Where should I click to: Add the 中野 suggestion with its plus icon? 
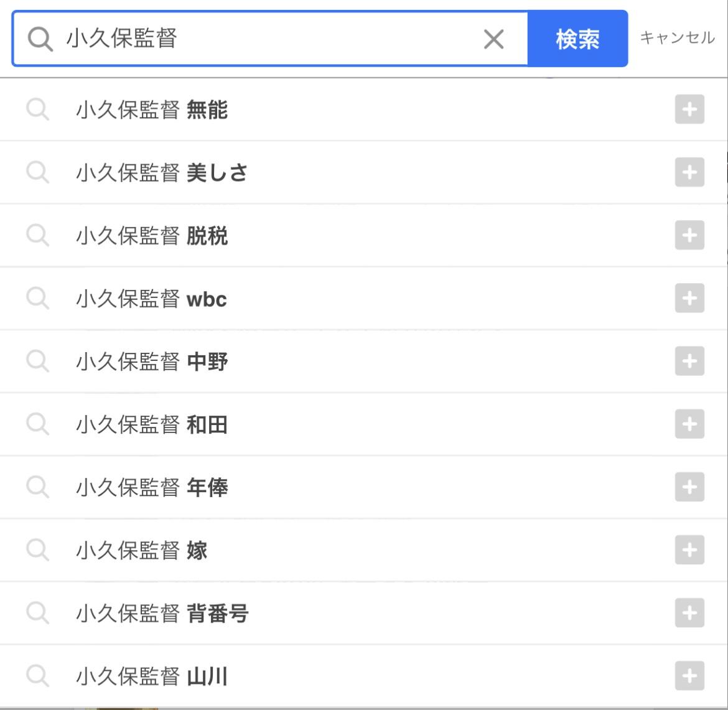click(x=689, y=362)
